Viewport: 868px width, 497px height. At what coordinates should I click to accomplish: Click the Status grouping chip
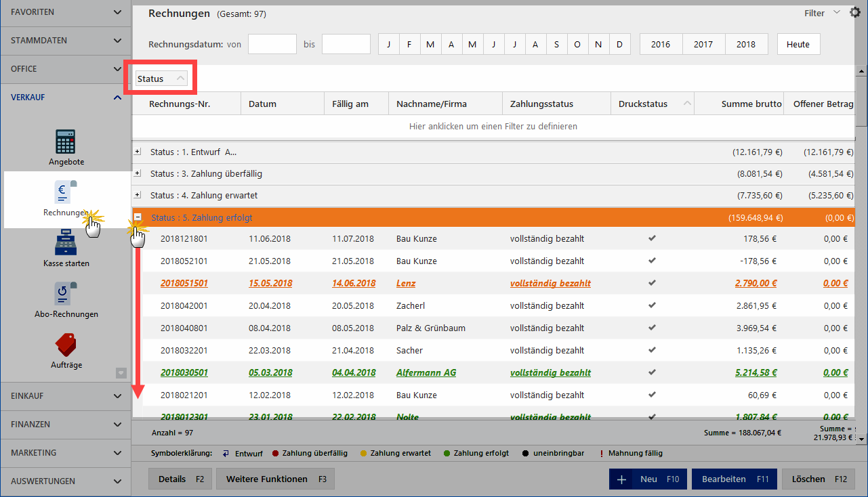[x=161, y=79]
